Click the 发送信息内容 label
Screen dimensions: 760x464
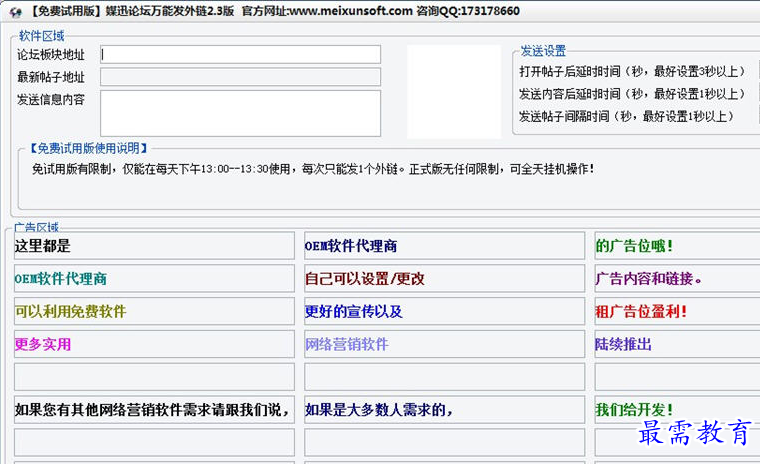[51, 99]
